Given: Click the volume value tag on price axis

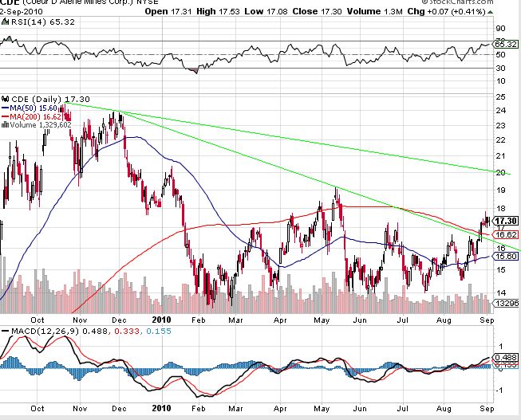Looking at the screenshot, I should pyautogui.click(x=506, y=303).
